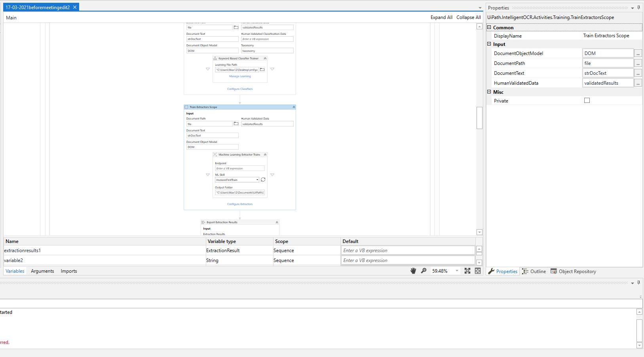Collapse the Export Extraction Results activity
Image resolution: width=644 pixels, height=357 pixels.
coord(277,222)
